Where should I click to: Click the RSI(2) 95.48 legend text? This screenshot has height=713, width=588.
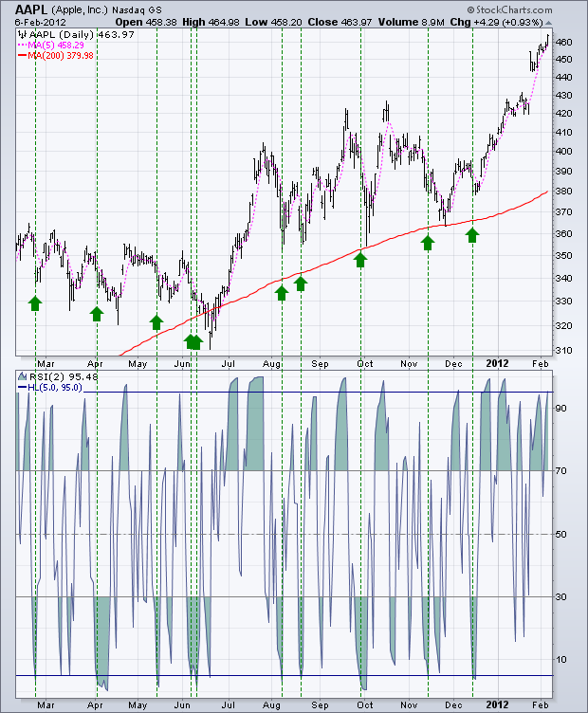click(x=64, y=376)
